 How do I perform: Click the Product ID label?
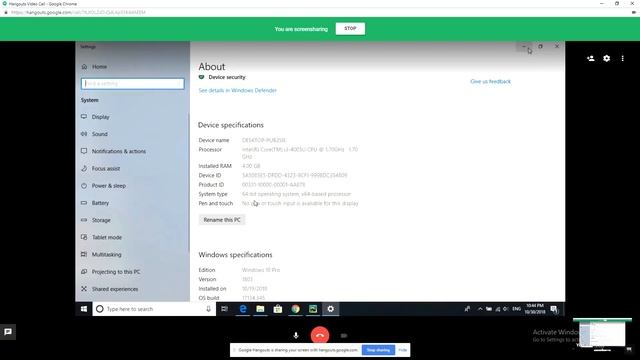pos(211,184)
